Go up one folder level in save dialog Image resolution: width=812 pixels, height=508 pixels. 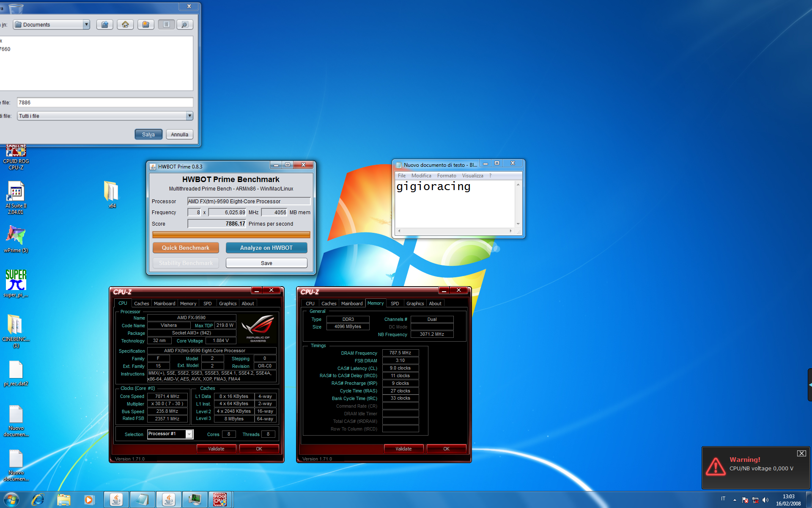[x=104, y=25]
